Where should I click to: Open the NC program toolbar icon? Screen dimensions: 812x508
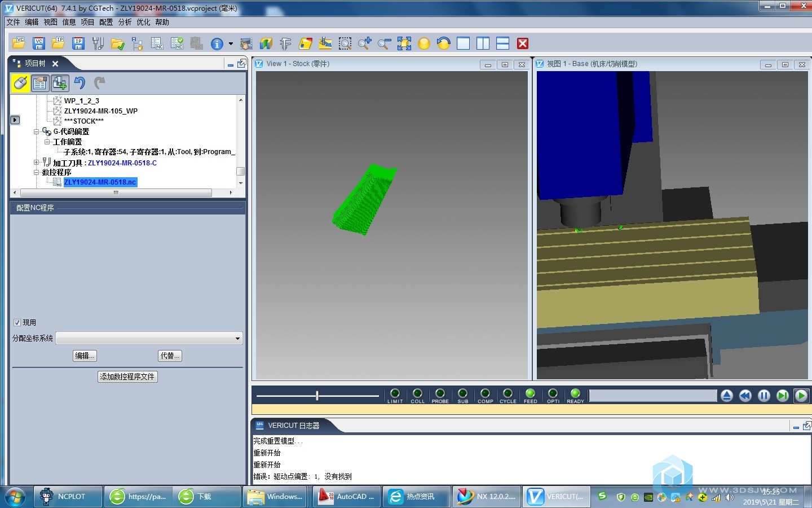click(x=157, y=43)
